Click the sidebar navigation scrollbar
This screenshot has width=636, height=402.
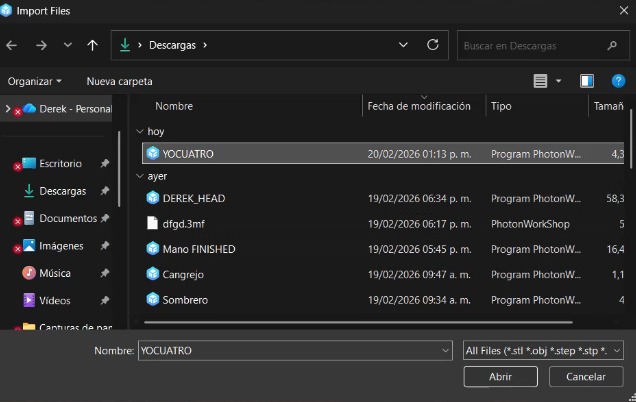[x=119, y=168]
